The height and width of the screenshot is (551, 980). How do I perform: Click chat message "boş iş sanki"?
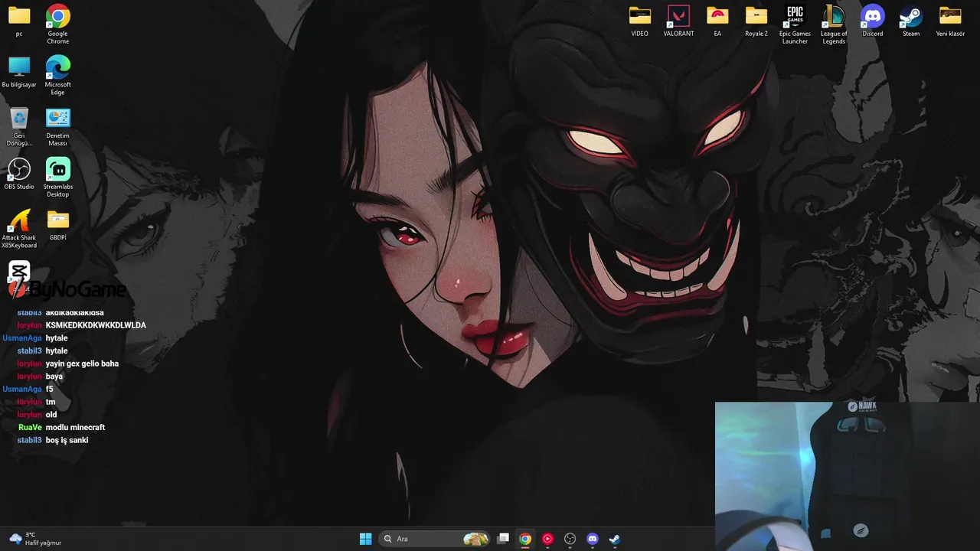67,440
